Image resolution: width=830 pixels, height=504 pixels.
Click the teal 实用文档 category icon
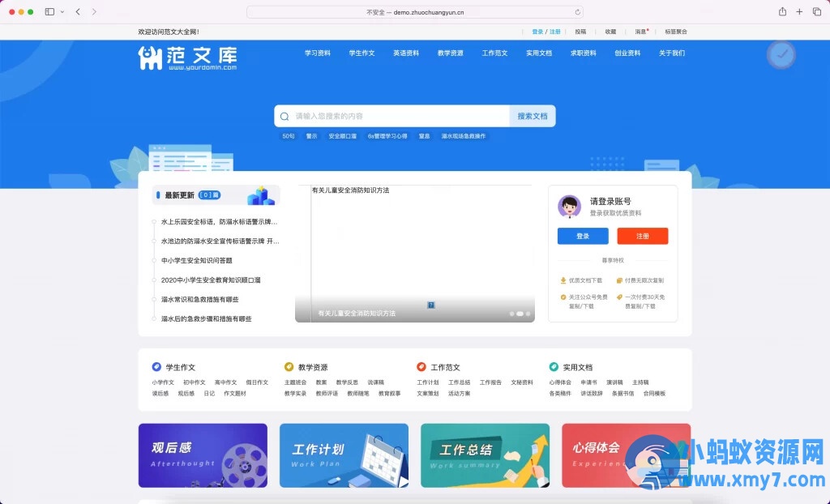coord(554,367)
